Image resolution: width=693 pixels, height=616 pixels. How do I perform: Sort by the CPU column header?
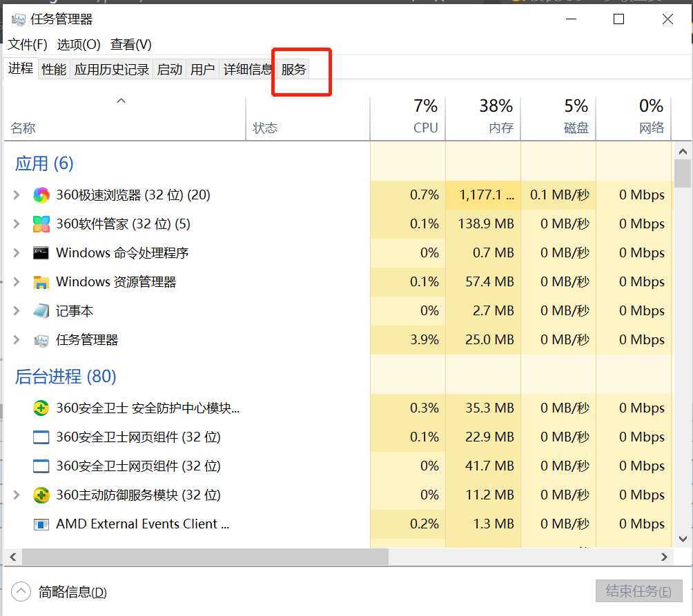click(x=407, y=117)
